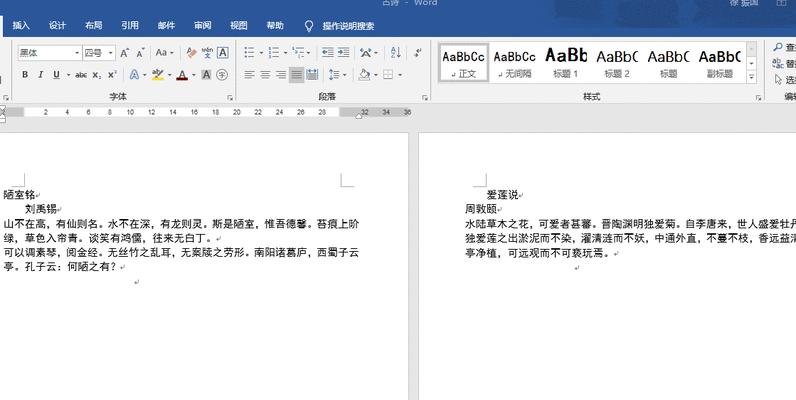796x400 pixels.
Task: Apply character border icon
Action: coord(222,53)
